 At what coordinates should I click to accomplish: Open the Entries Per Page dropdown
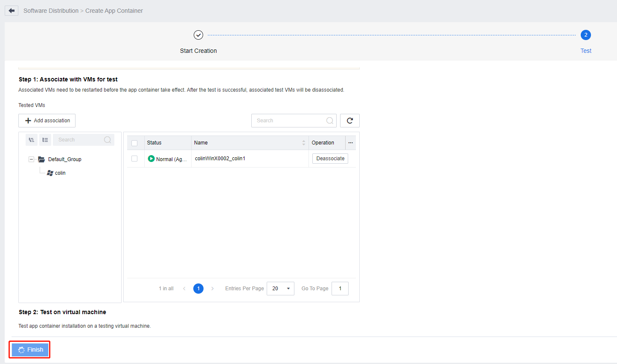pos(280,289)
